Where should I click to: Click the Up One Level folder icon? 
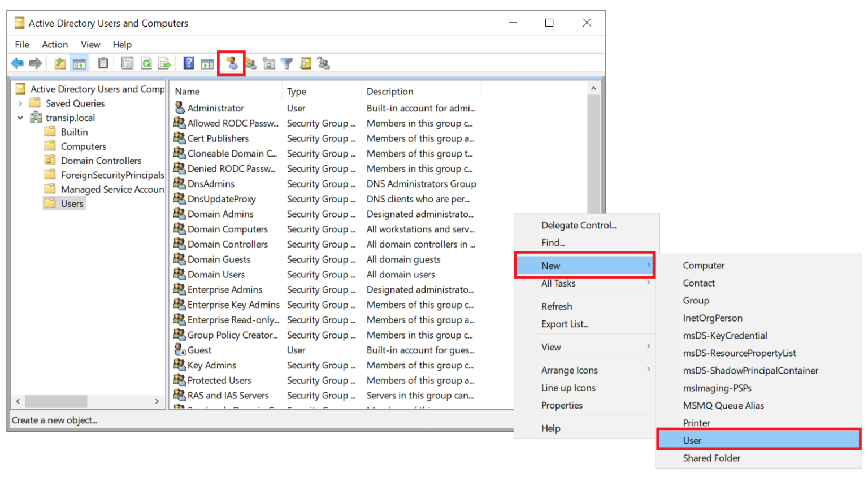pyautogui.click(x=59, y=63)
